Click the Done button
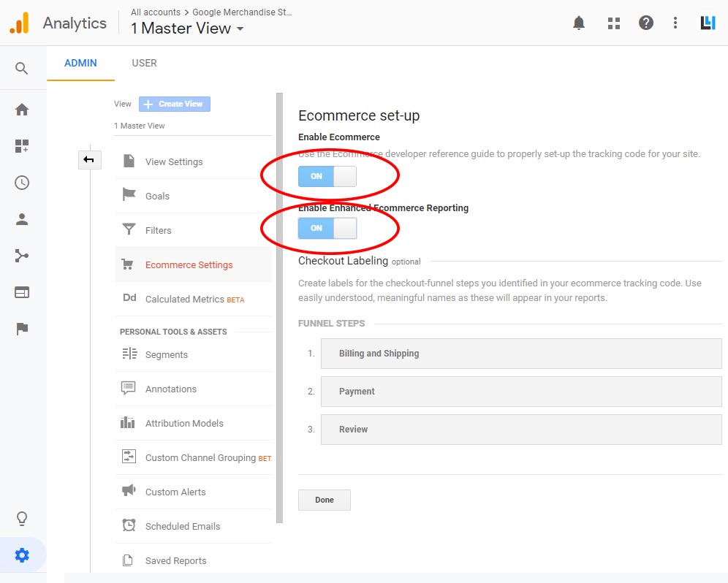The width and height of the screenshot is (728, 583). 324,500
